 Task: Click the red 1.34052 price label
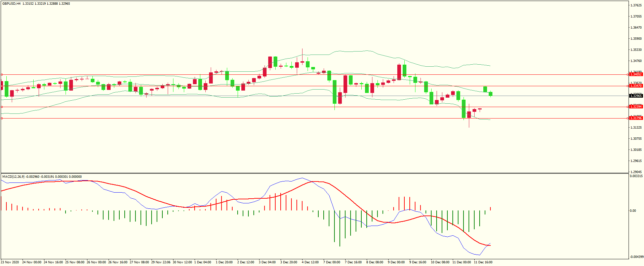(636, 74)
